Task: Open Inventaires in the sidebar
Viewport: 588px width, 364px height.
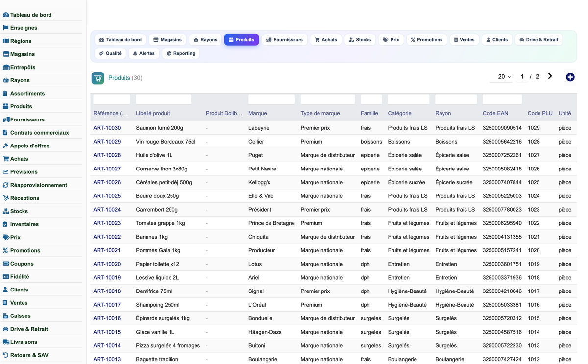Action: coord(21,224)
